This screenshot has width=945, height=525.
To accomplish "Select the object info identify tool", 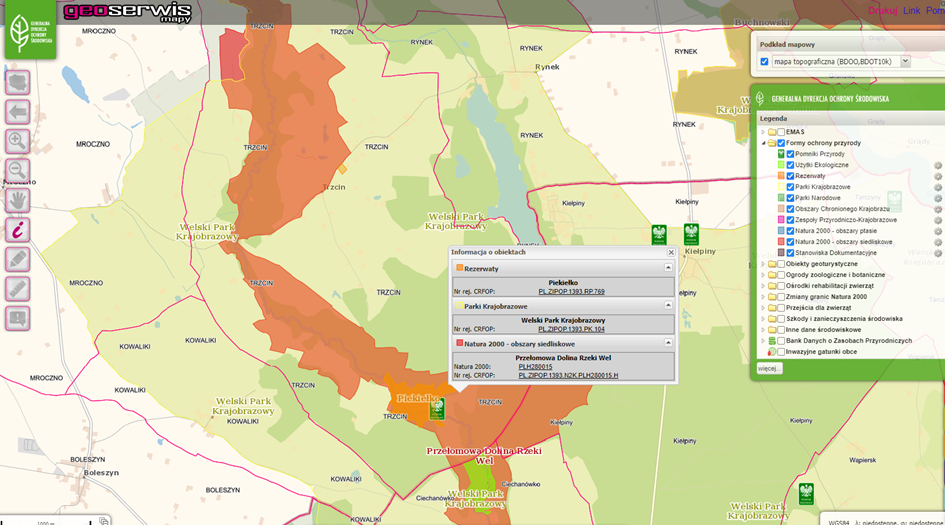I will (x=17, y=229).
